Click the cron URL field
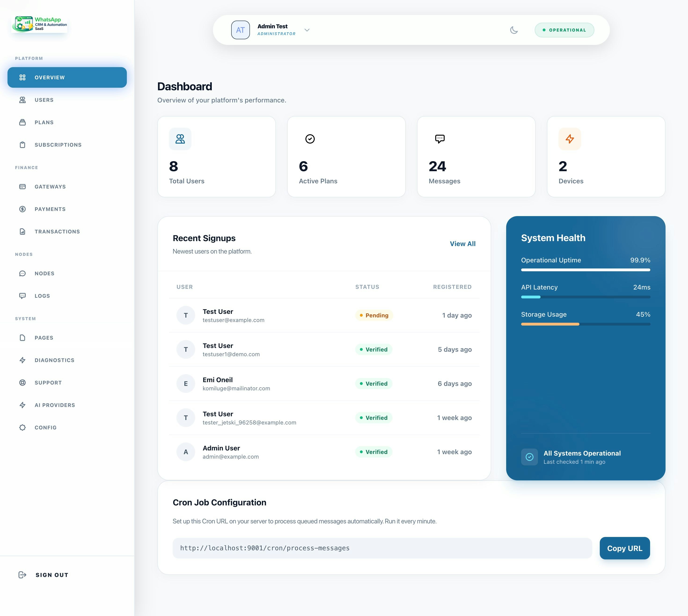688x616 pixels. pyautogui.click(x=382, y=548)
